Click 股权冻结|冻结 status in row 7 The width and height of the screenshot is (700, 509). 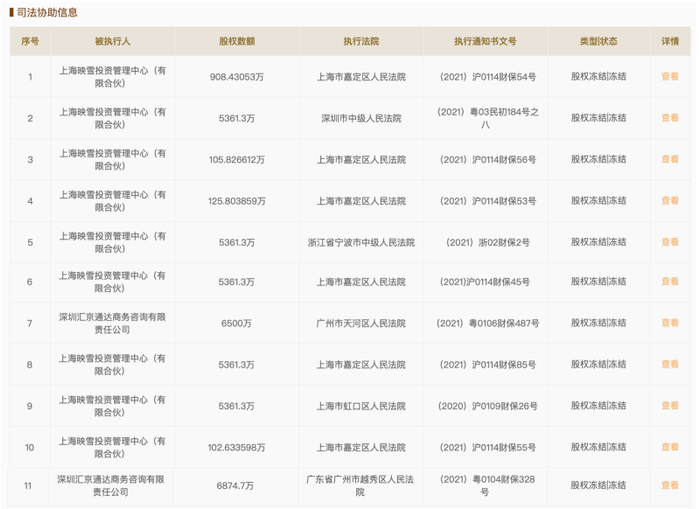pos(598,323)
